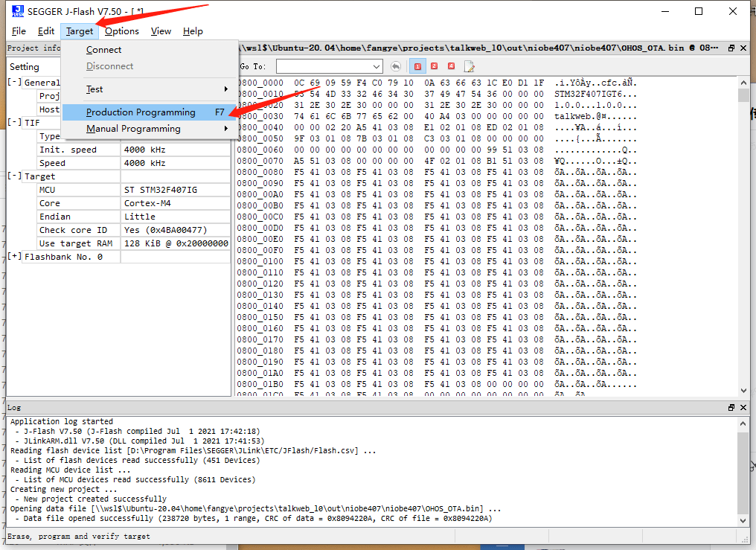
Task: Open the Manual Programming submenu arrow
Action: point(225,128)
